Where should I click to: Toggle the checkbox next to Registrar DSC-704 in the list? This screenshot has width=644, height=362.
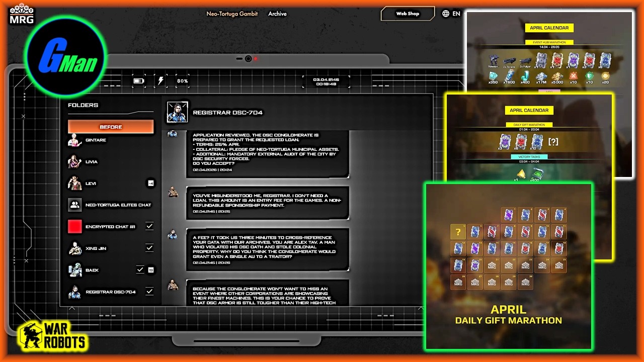point(149,292)
